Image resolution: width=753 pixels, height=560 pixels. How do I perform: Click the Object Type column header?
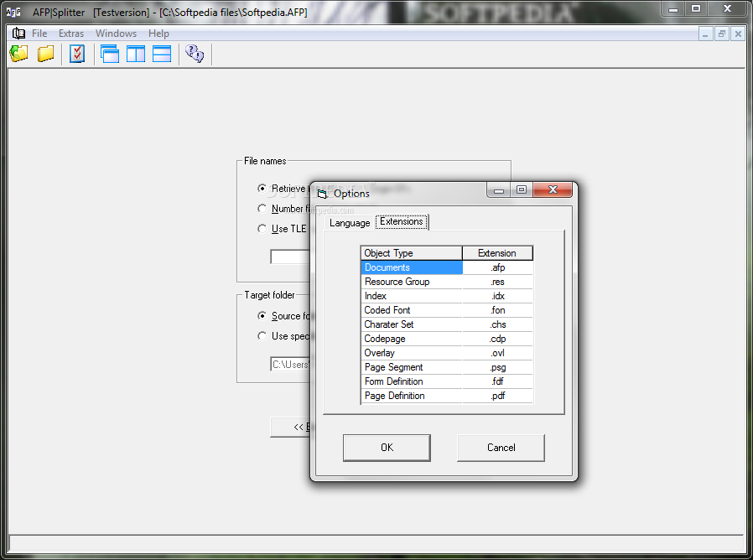click(411, 253)
